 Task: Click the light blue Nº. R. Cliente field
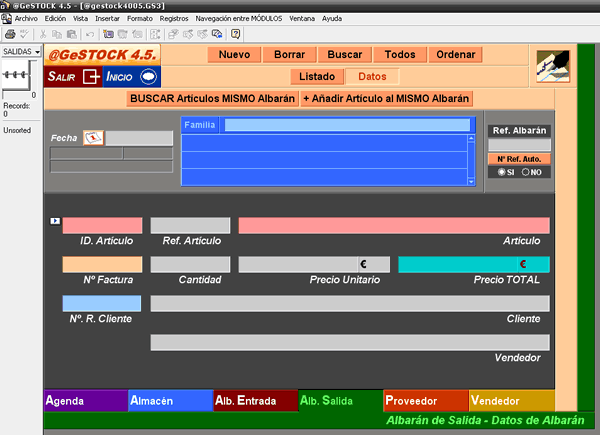click(x=102, y=303)
